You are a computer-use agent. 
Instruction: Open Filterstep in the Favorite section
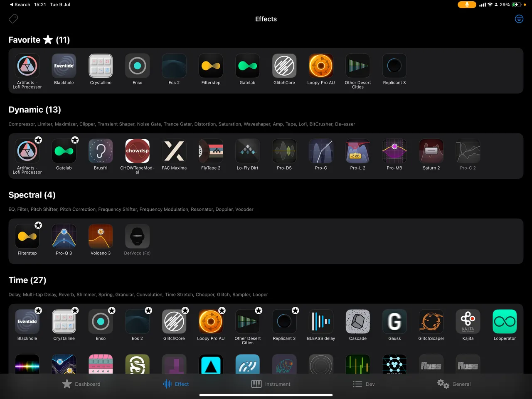coord(211,66)
